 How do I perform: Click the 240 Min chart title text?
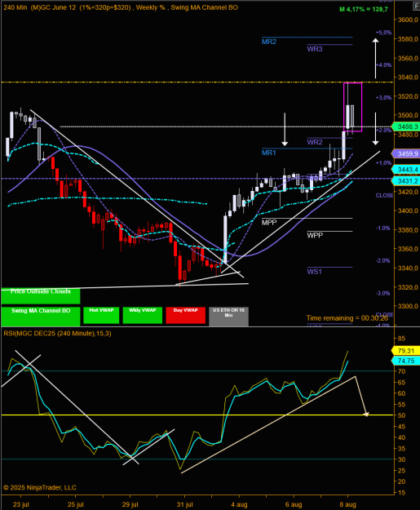coord(15,7)
